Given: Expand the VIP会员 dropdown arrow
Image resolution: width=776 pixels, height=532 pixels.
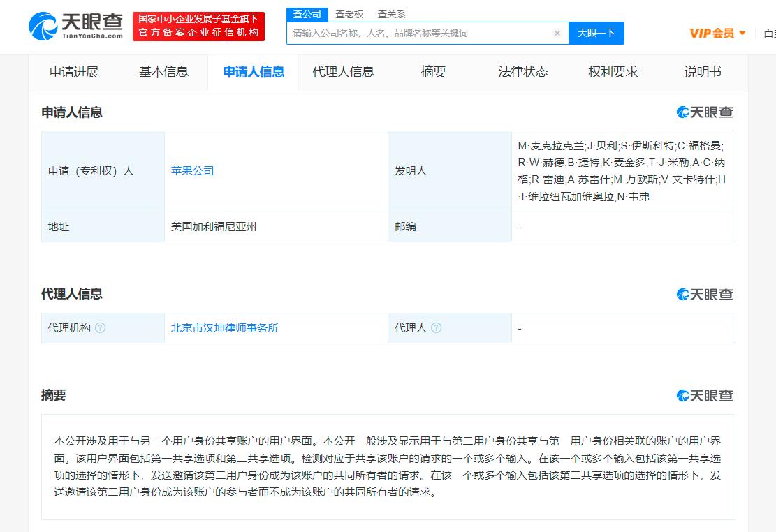Looking at the screenshot, I should [x=742, y=33].
